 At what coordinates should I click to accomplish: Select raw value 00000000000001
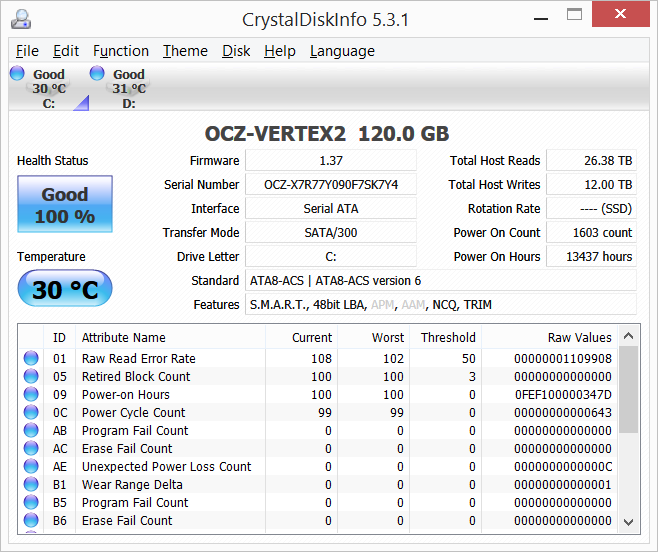(563, 485)
